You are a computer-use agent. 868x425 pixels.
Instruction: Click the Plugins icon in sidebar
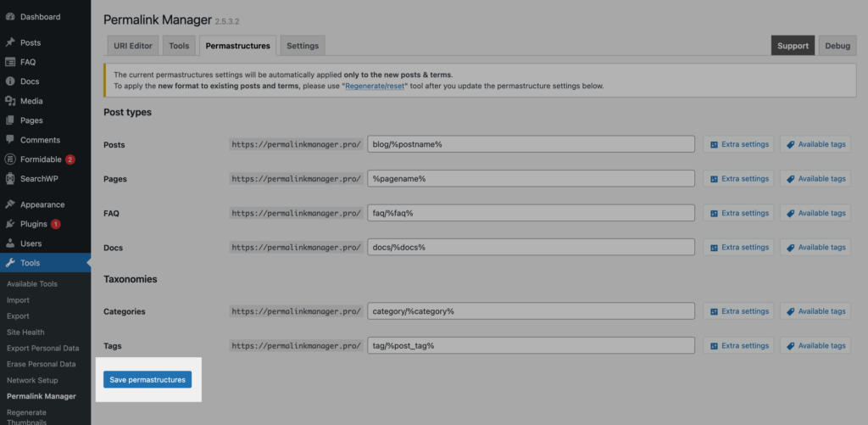pyautogui.click(x=10, y=224)
